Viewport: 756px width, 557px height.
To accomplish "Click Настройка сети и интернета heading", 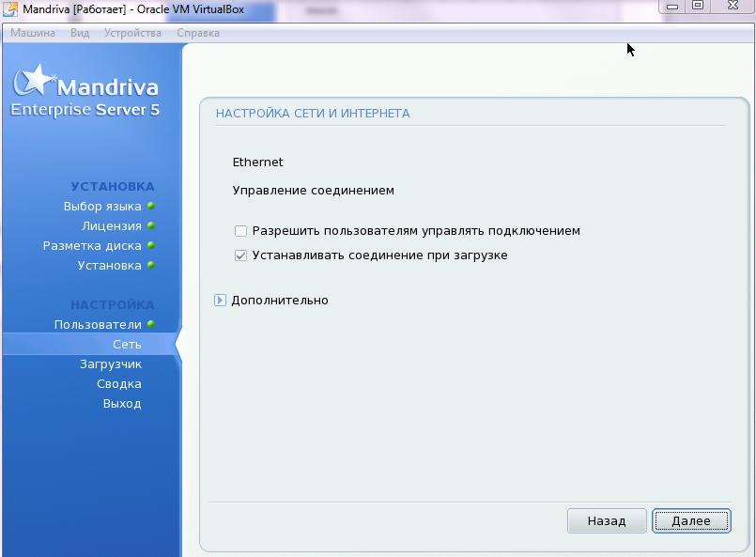I will 313,114.
